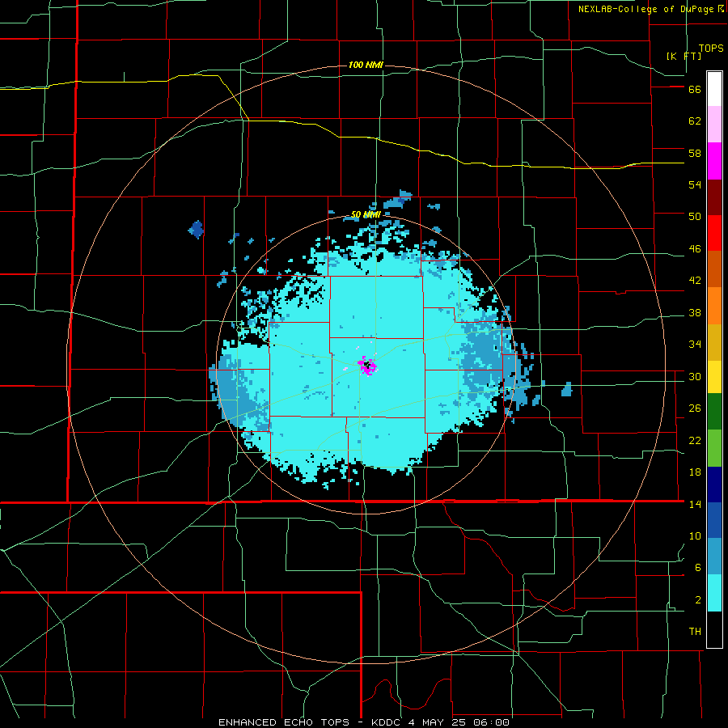The height and width of the screenshot is (728, 728).
Task: Pick the dark red legend swatch
Action: point(714,197)
